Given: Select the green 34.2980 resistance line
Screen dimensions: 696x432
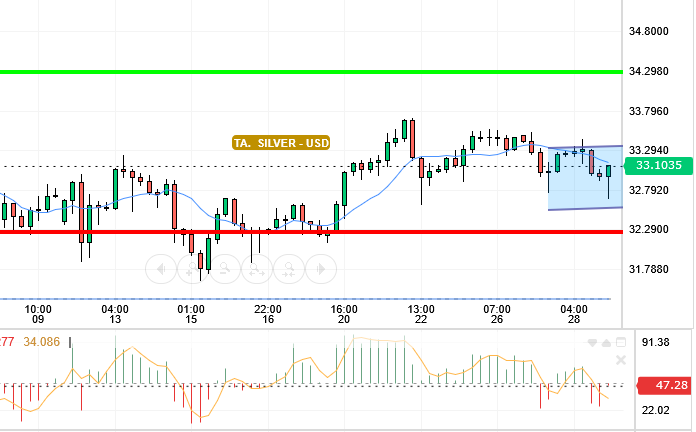Looking at the screenshot, I should [x=311, y=71].
